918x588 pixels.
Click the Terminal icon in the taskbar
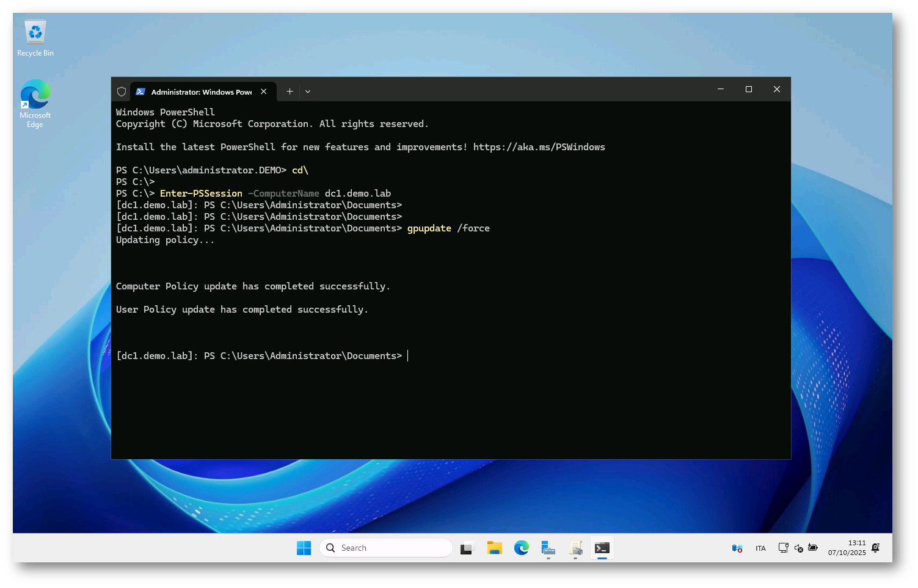coord(602,548)
